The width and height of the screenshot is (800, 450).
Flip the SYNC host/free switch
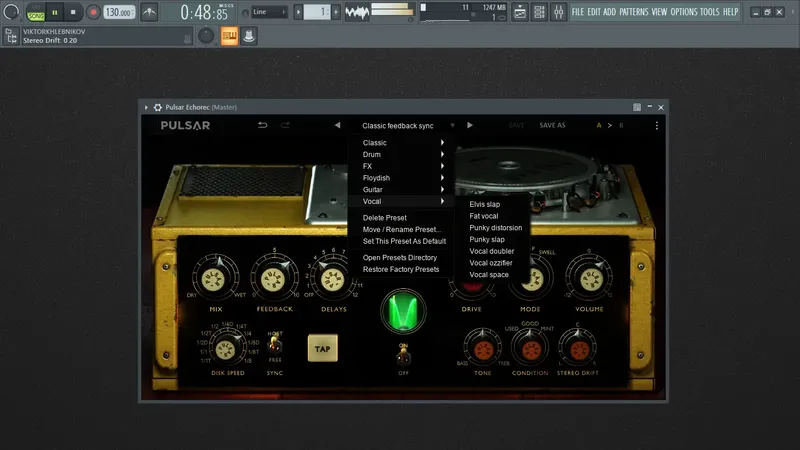coord(275,346)
